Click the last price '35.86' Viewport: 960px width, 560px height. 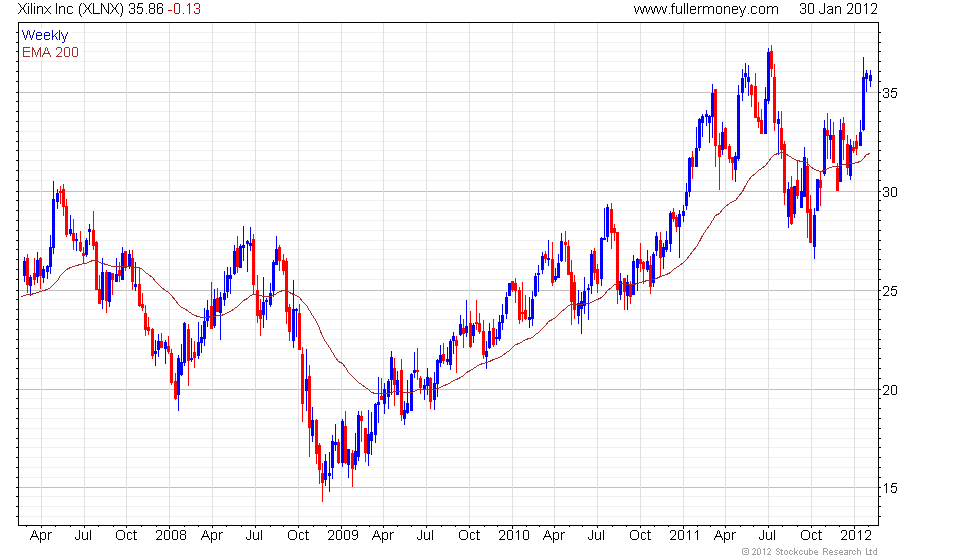[x=147, y=9]
